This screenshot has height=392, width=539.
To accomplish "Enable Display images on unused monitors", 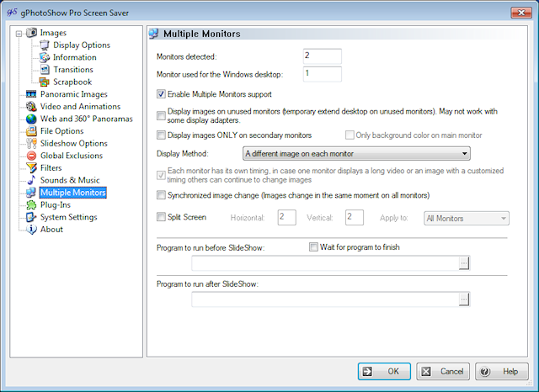I will pos(161,116).
